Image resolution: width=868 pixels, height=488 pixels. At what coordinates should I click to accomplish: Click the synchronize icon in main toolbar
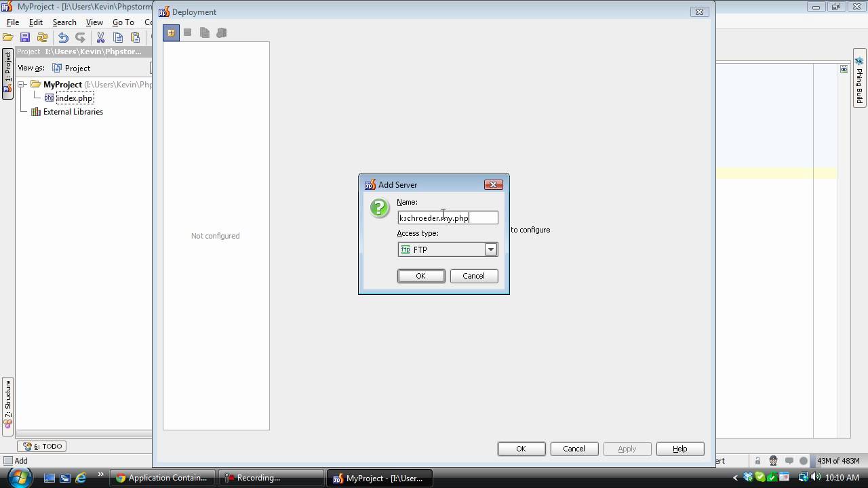click(42, 37)
